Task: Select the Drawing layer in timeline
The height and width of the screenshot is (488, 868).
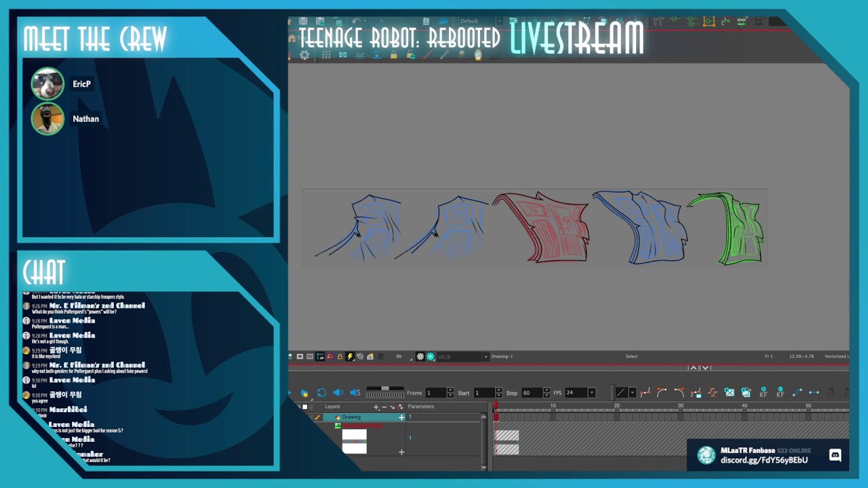Action: (364, 417)
